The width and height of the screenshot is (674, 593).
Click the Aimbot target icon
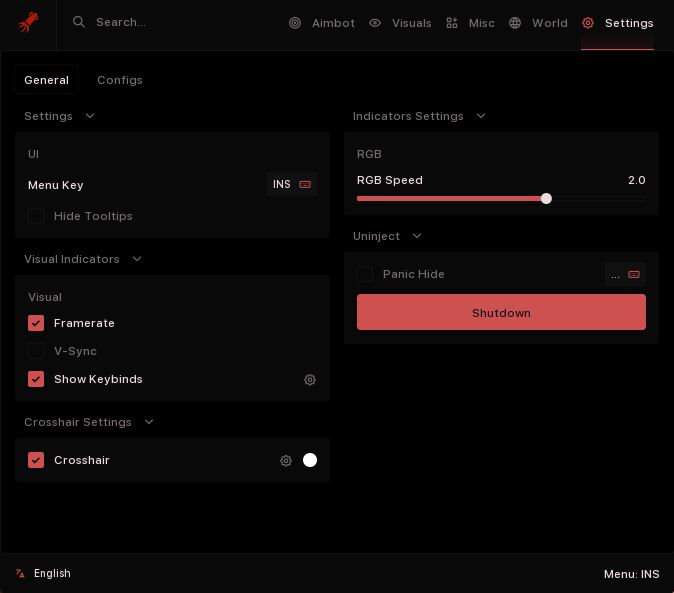pos(295,23)
